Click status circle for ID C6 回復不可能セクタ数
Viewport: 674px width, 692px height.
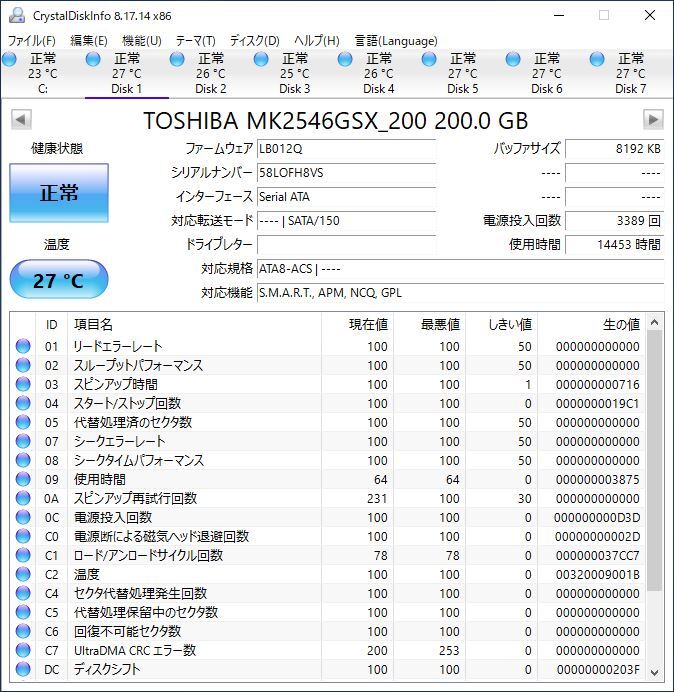coord(23,631)
